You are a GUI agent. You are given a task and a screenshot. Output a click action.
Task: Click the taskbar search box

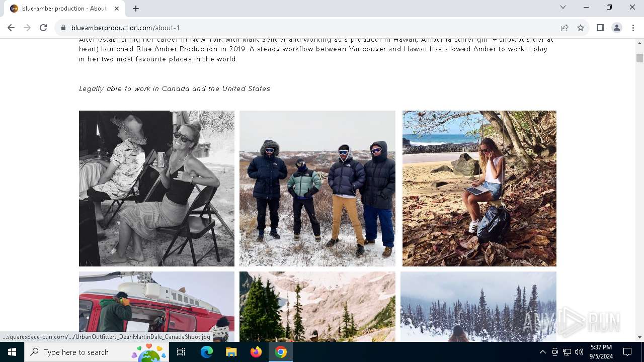(x=97, y=352)
